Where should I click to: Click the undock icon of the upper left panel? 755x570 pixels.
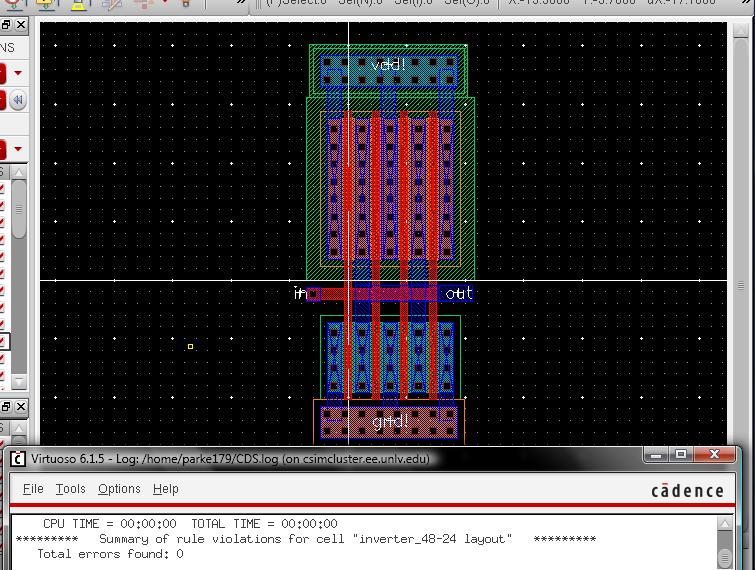[x=6, y=25]
